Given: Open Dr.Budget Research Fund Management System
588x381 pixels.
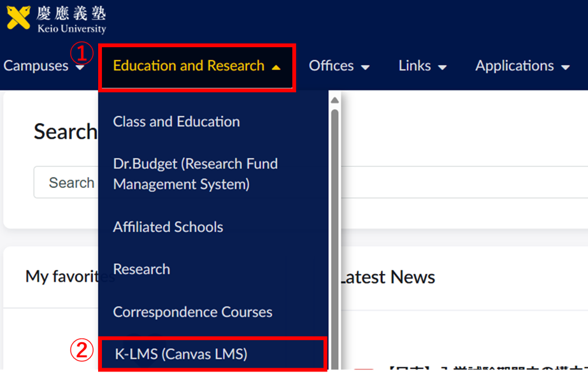Looking at the screenshot, I should [x=195, y=174].
